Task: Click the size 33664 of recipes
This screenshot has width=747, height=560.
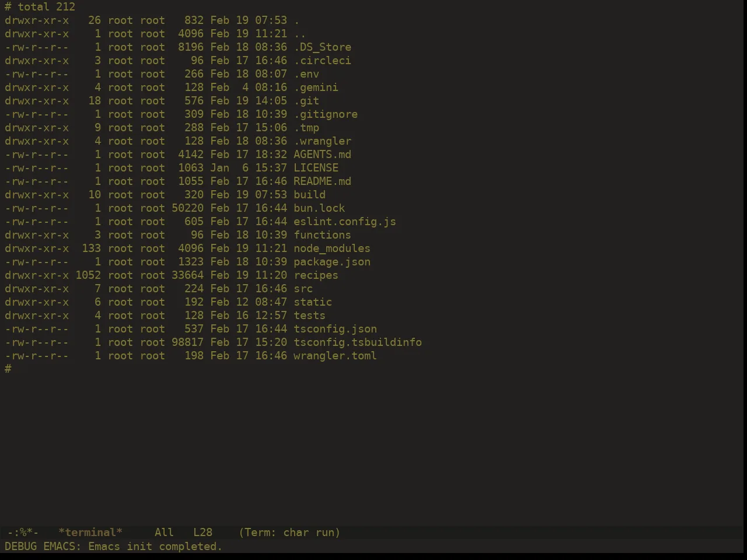Action: [187, 275]
